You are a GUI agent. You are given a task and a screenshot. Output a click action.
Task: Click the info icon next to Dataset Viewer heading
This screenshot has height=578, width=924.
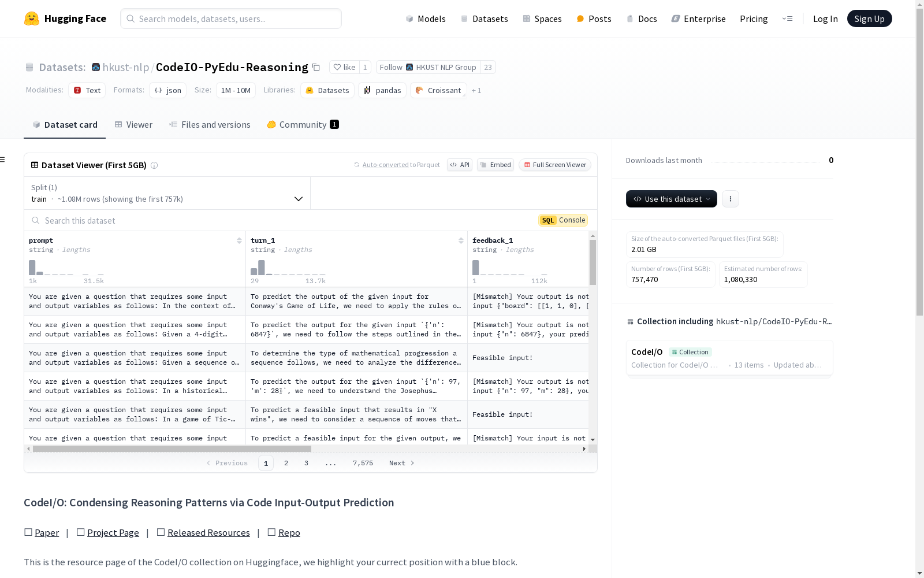click(x=154, y=165)
